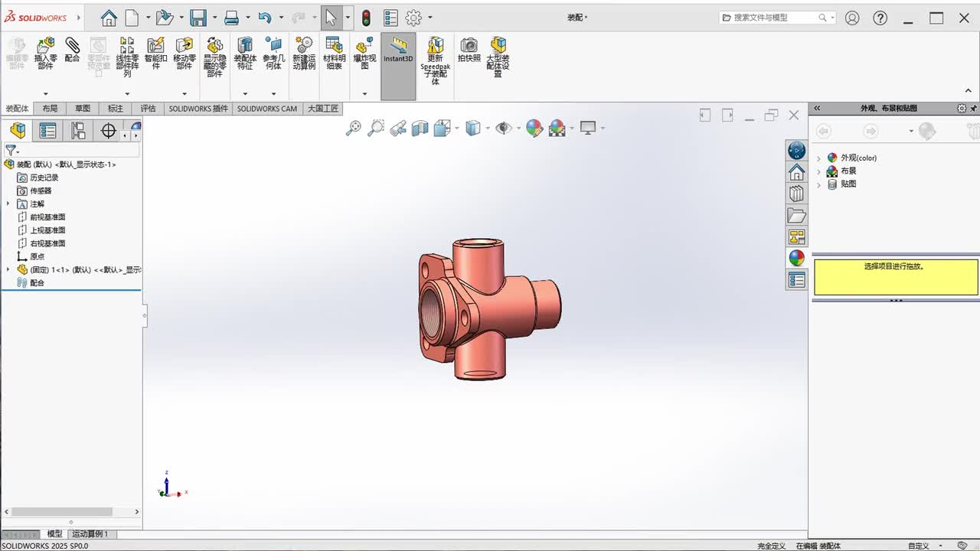Select the 爆炸视图 (Exploded View) tool
The height and width of the screenshot is (551, 980).
tap(364, 54)
